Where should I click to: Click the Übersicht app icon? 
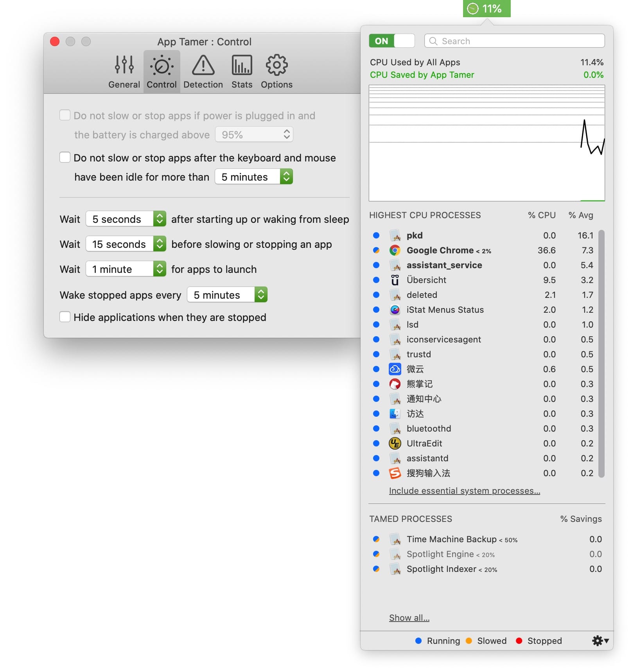[395, 280]
